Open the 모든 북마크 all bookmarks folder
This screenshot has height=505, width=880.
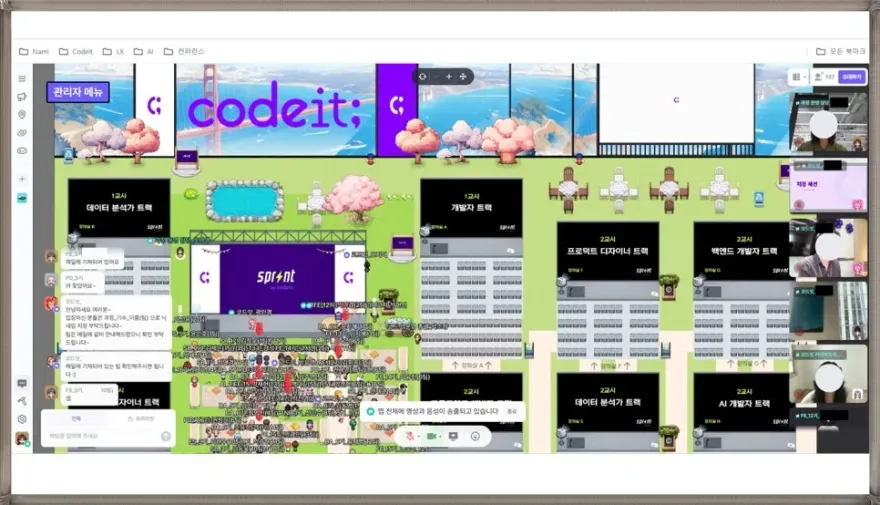click(841, 51)
